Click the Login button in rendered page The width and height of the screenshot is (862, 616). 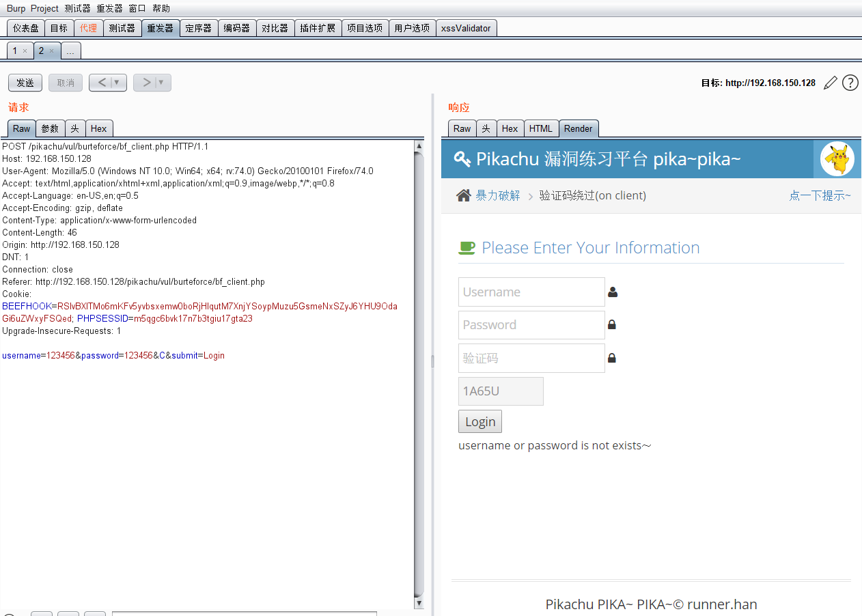[480, 421]
